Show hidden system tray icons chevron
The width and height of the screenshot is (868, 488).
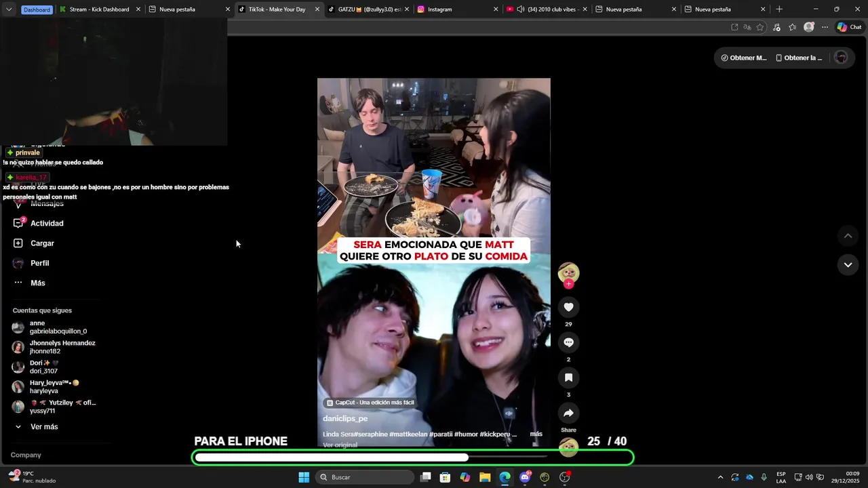[x=720, y=477]
